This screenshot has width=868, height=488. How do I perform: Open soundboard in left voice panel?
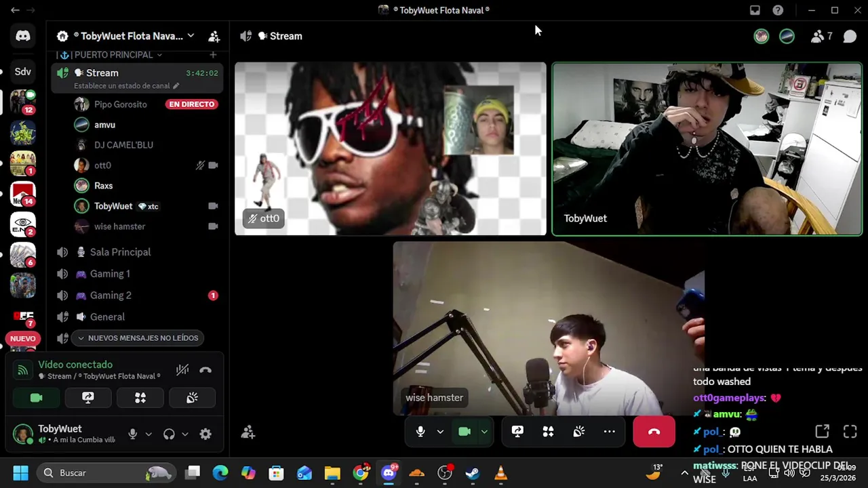(x=192, y=398)
